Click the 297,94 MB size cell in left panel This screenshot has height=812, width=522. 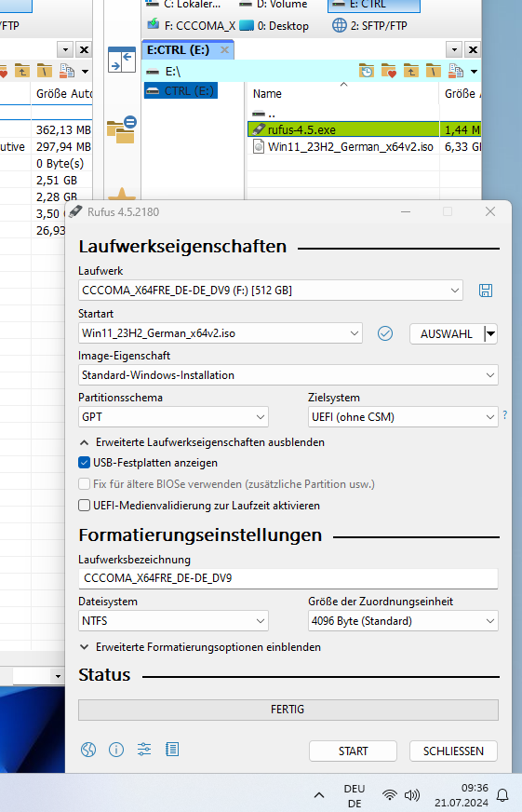pyautogui.click(x=63, y=146)
